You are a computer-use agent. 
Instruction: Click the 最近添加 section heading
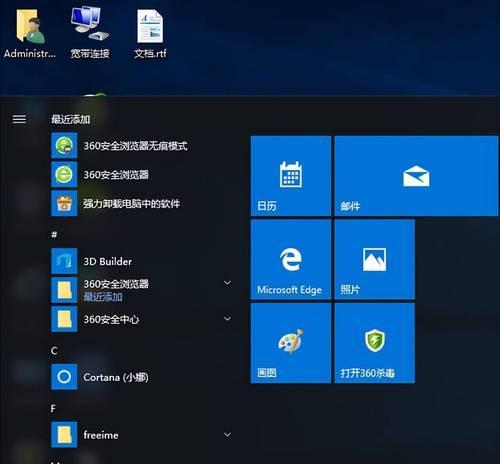pyautogui.click(x=71, y=119)
